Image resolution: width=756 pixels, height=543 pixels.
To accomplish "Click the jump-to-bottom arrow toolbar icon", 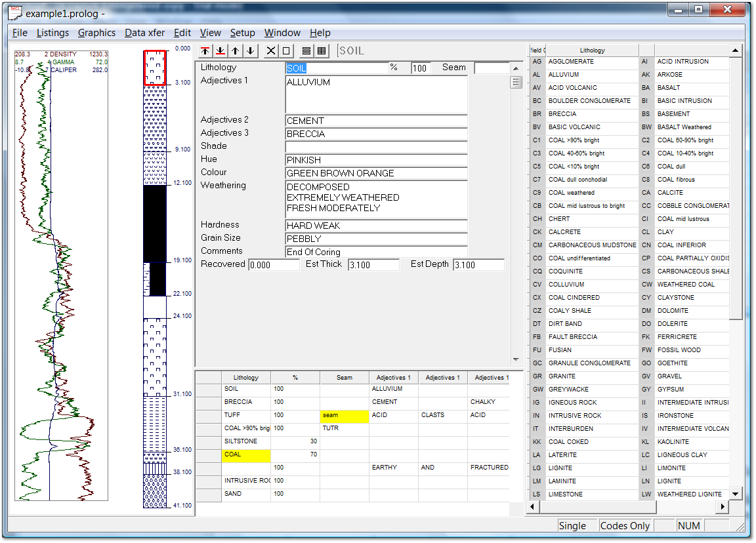I will 220,51.
